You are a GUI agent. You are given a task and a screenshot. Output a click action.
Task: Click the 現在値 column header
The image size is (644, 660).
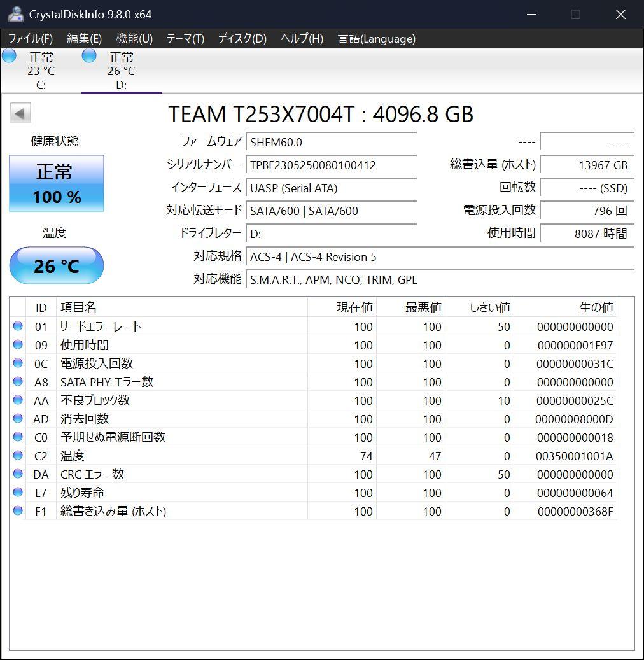[342, 307]
